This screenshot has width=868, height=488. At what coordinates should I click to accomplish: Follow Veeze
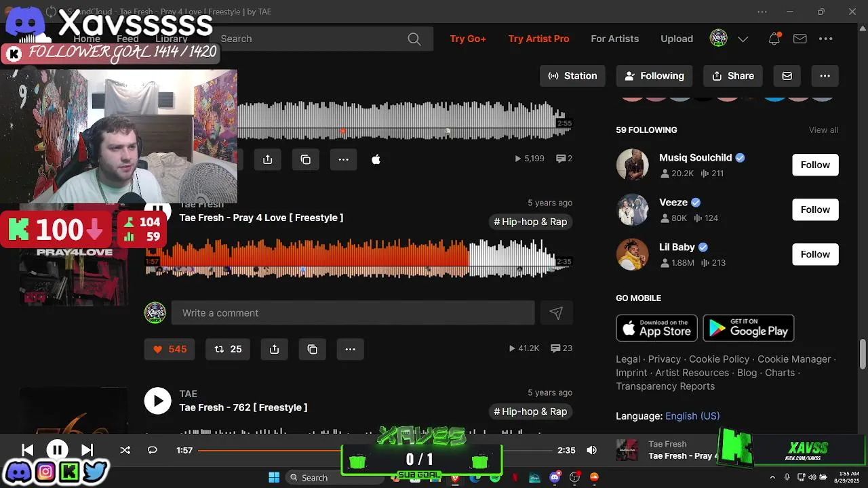pos(815,209)
